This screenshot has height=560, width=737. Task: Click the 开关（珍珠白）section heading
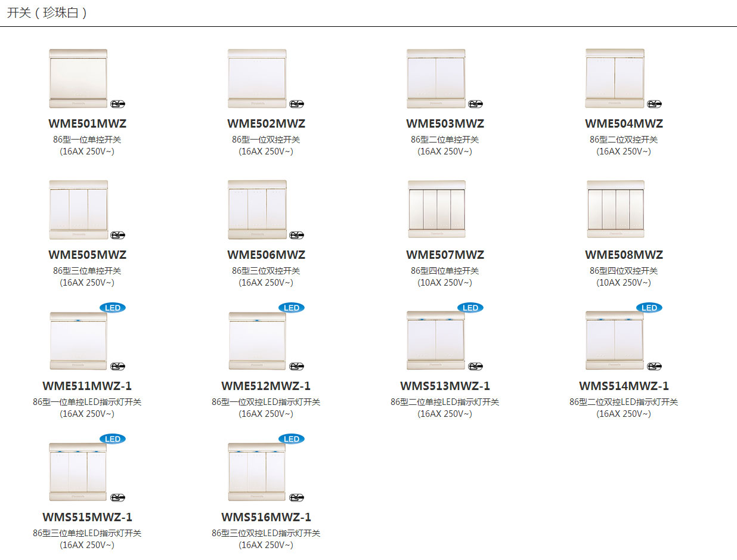click(47, 13)
